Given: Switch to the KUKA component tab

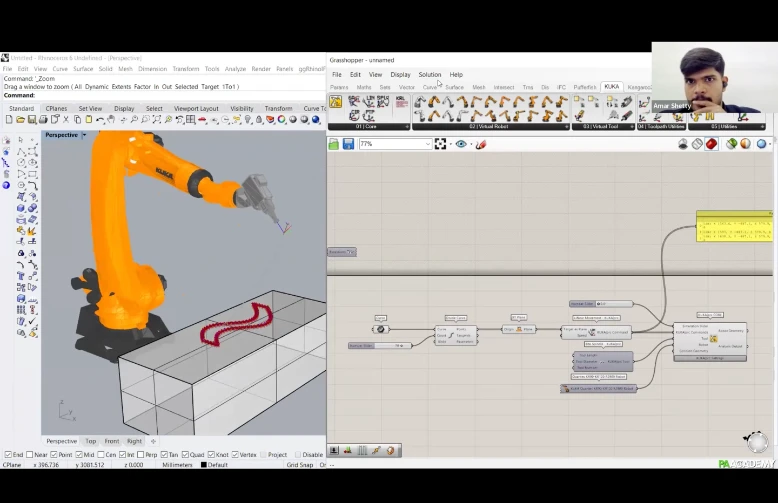Looking at the screenshot, I should coord(611,87).
